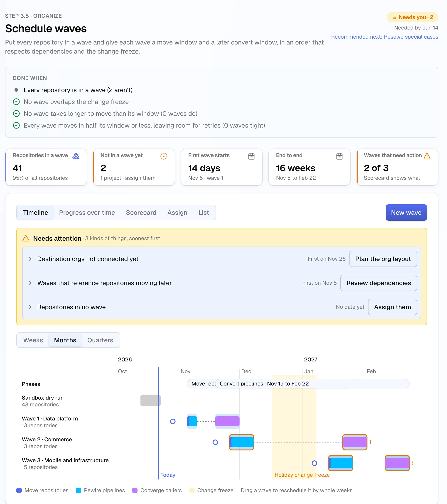This screenshot has height=504, width=447.
Task: Expand Waves that reference repositories moving later
Action: 30,283
